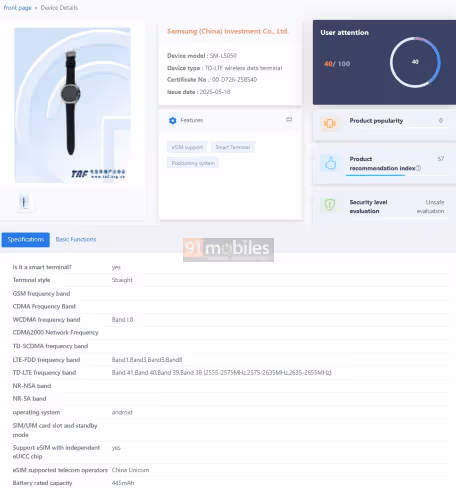Click the Product popularity label
Image resolution: width=456 pixels, height=500 pixels.
(376, 121)
